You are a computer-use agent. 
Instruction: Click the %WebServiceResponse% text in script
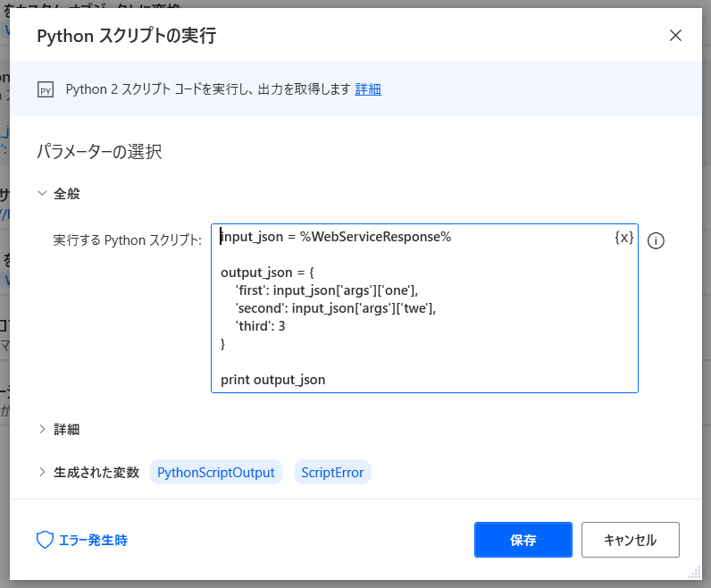point(375,237)
